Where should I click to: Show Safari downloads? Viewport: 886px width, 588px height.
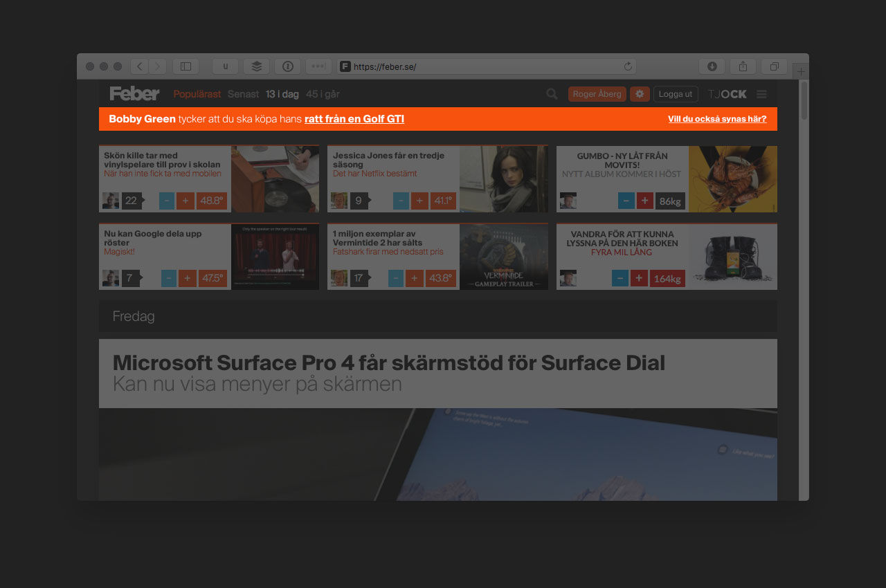click(x=712, y=66)
